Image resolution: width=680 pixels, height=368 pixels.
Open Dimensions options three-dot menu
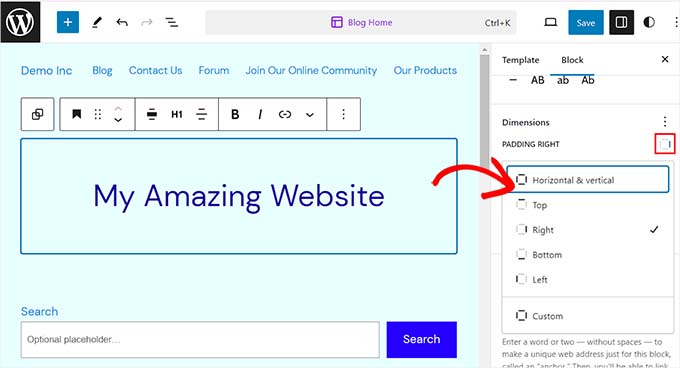664,121
